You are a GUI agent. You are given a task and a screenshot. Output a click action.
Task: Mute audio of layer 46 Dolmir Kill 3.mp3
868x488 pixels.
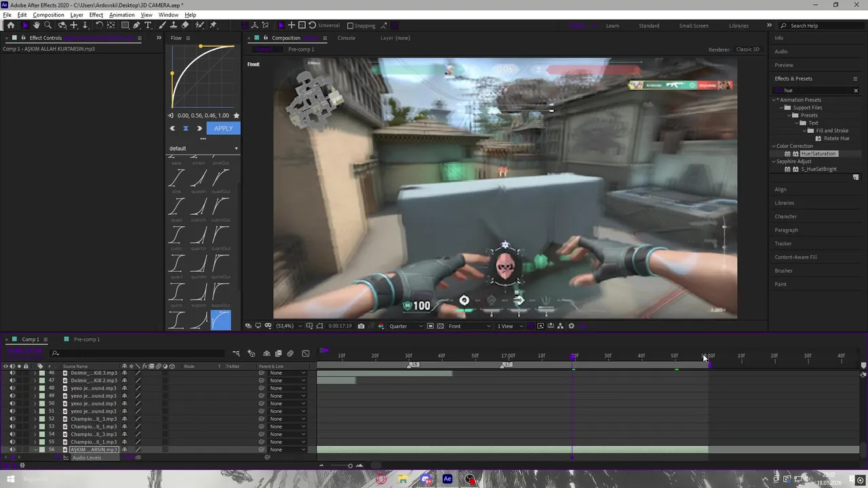coord(12,373)
